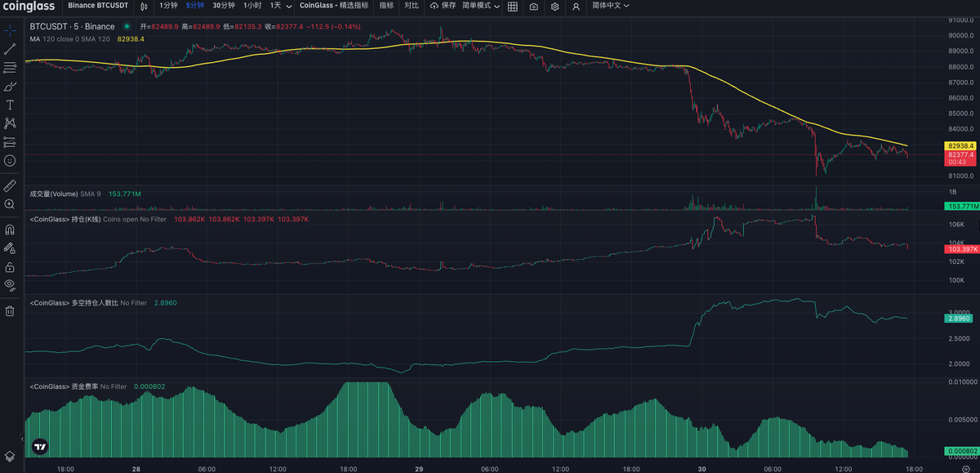The image size is (980, 473).
Task: Open the candlestick chart type selector
Action: 145,6
